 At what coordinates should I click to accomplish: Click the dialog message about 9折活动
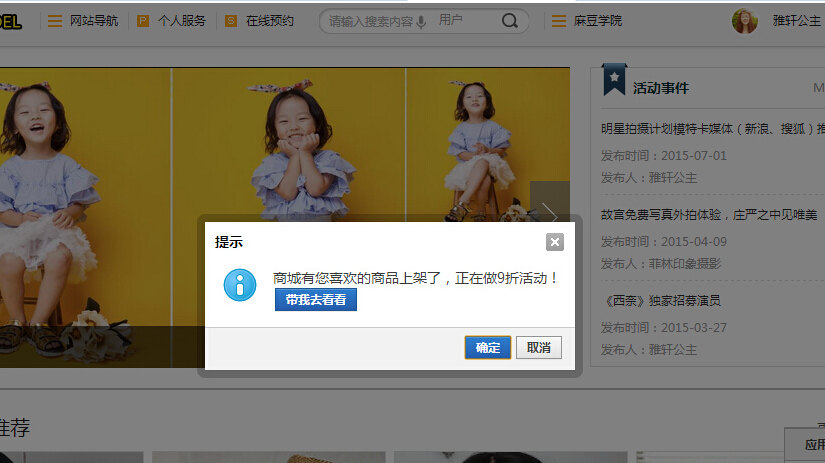(416, 278)
